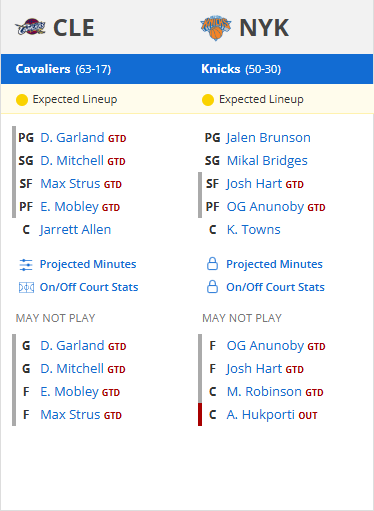This screenshot has height=511, width=374.
Task: Click the Knicks team logo
Action: (216, 28)
